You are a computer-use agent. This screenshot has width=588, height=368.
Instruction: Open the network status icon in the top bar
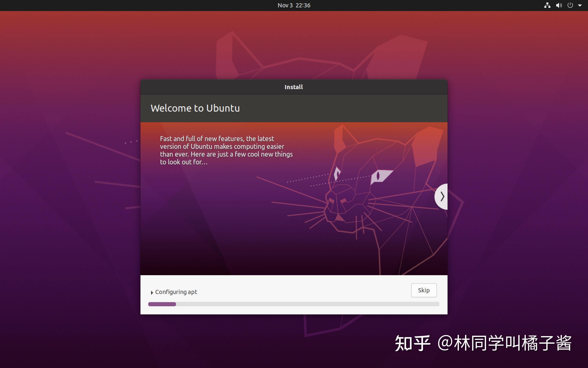(547, 5)
